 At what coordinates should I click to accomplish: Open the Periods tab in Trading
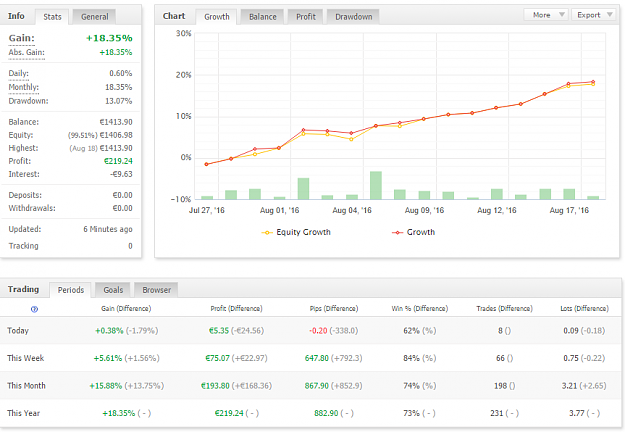tap(71, 290)
